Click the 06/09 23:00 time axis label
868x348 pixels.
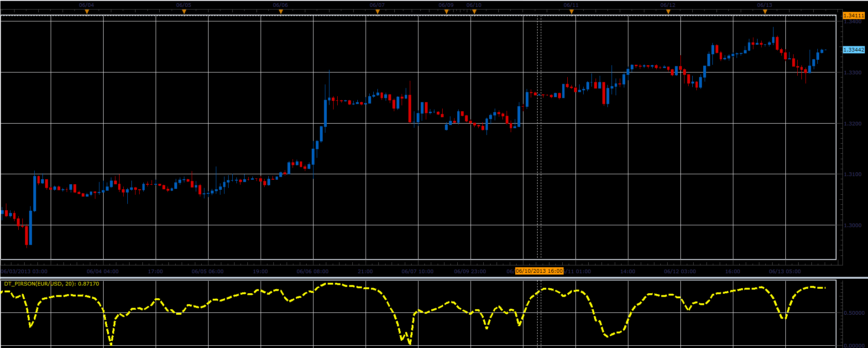[470, 271]
